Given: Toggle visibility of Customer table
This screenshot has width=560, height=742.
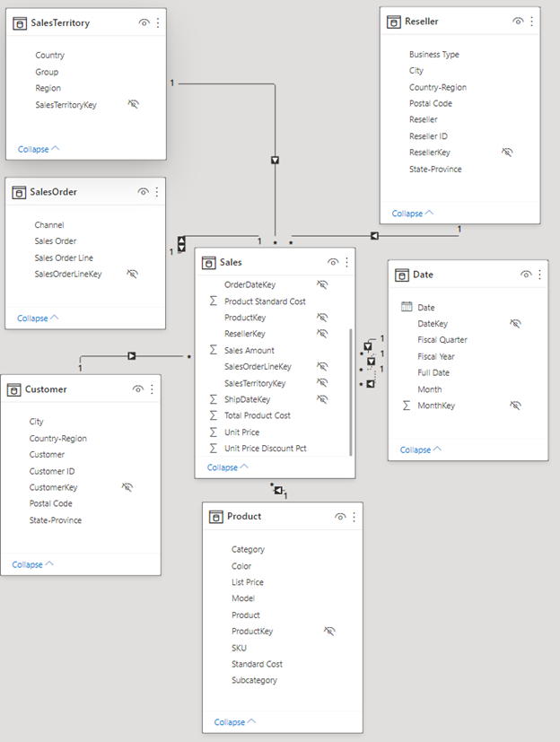Looking at the screenshot, I should pyautogui.click(x=138, y=389).
